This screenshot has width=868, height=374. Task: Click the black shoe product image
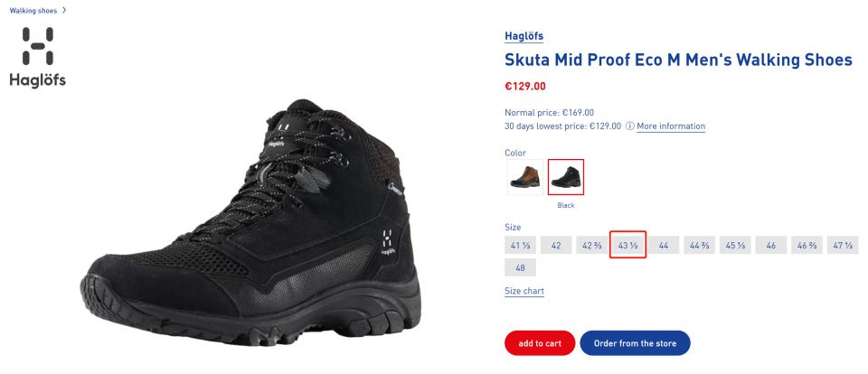[x=253, y=226]
